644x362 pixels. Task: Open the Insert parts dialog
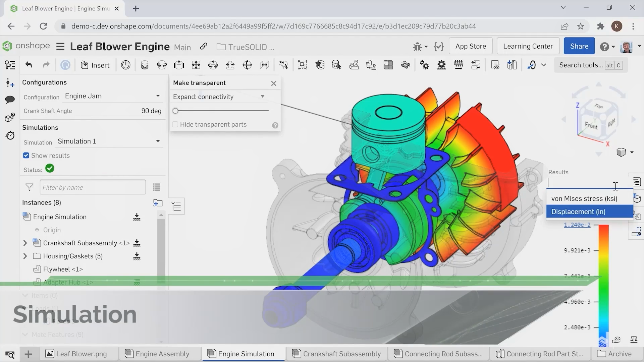[95, 65]
